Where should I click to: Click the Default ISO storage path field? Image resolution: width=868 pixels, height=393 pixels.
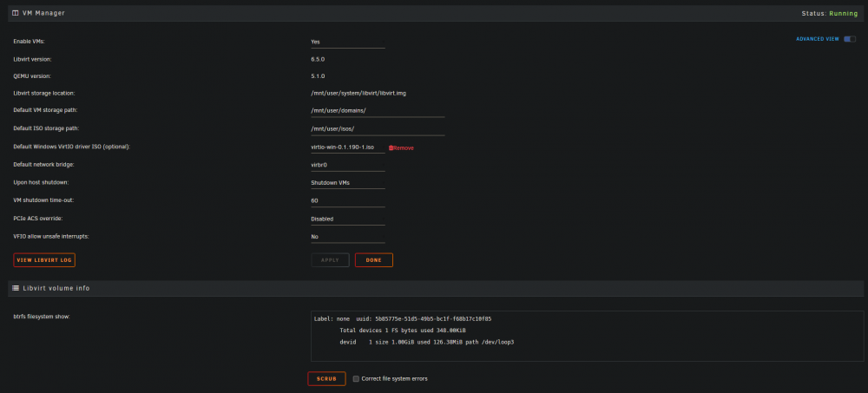(x=378, y=129)
